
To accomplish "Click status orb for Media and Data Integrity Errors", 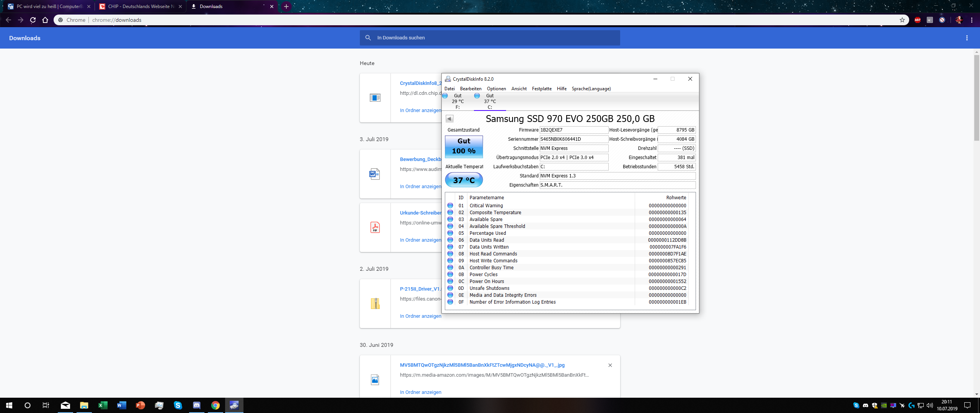I will [x=450, y=295].
